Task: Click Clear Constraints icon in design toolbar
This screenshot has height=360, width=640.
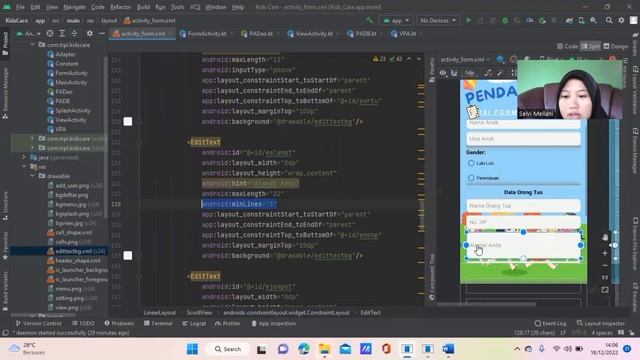Action: click(488, 73)
